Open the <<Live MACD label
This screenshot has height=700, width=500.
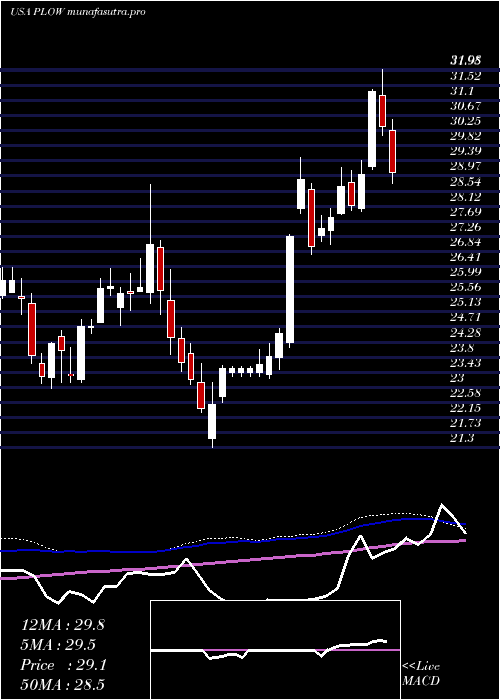pos(421,674)
